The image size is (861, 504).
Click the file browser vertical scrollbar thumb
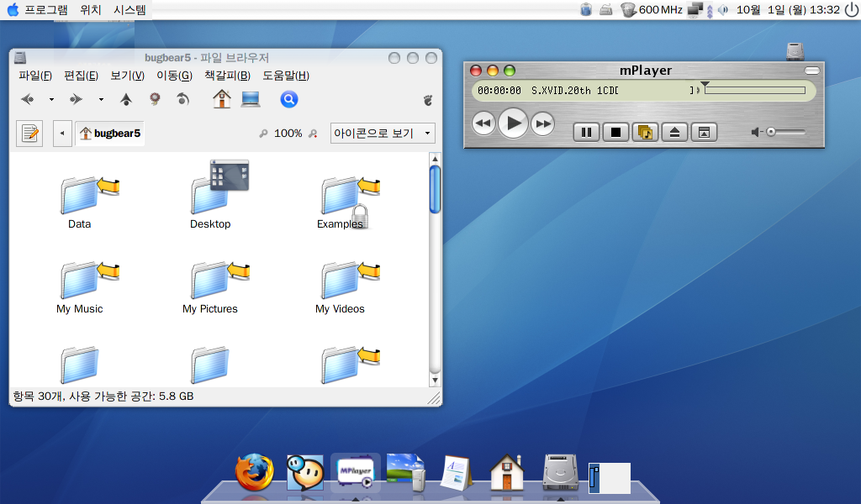[435, 189]
